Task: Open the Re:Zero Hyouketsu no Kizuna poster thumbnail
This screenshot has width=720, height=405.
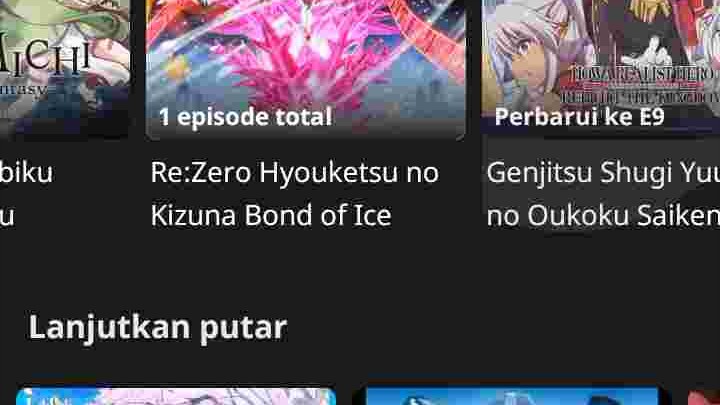Action: 305,69
